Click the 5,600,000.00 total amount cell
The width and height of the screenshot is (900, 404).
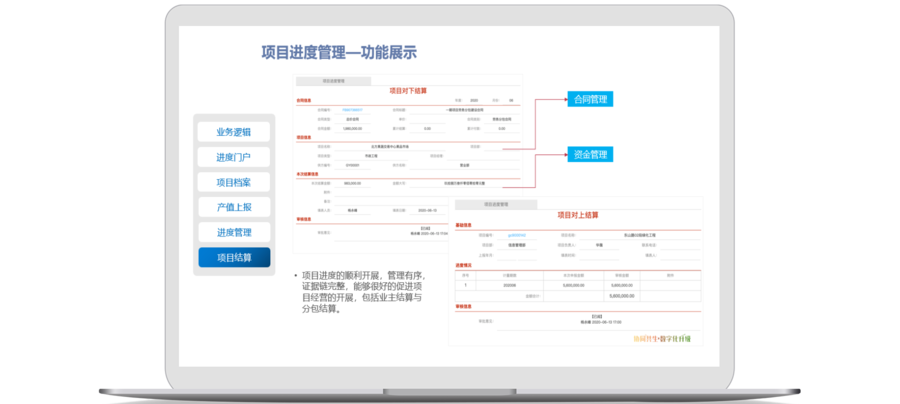coord(623,296)
